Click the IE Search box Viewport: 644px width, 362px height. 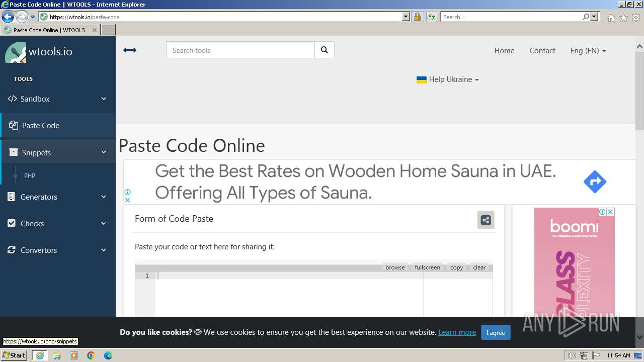click(x=512, y=17)
